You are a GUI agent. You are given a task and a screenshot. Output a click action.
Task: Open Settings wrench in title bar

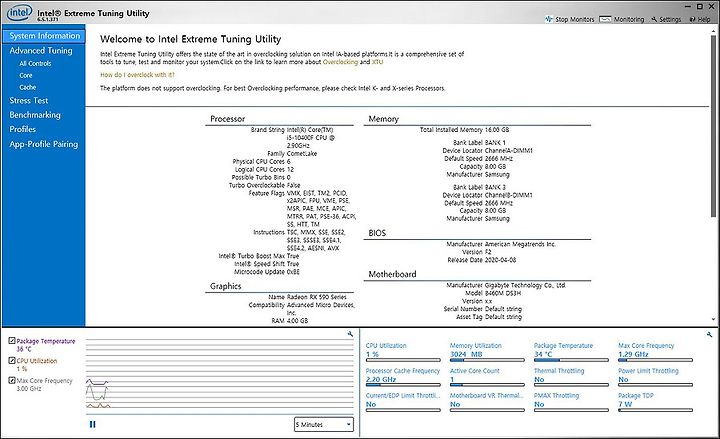point(654,19)
